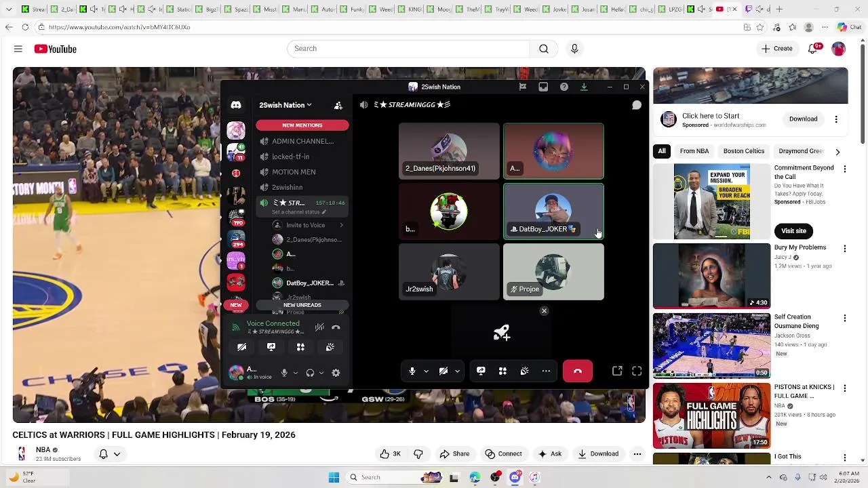This screenshot has width=868, height=488.
Task: Toggle deafen headphones in Discord user panel
Action: [310, 373]
